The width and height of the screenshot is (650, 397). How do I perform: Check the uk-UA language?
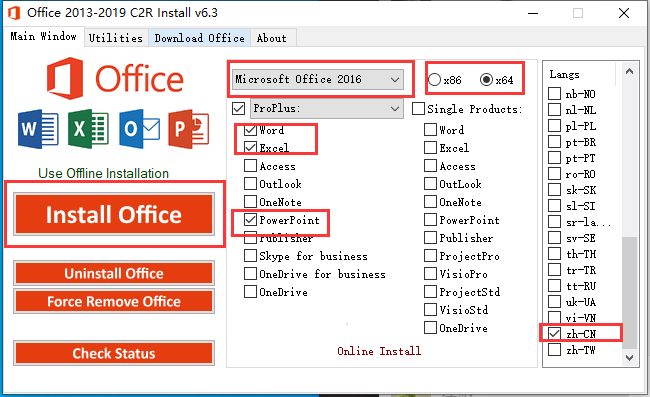coord(554,302)
